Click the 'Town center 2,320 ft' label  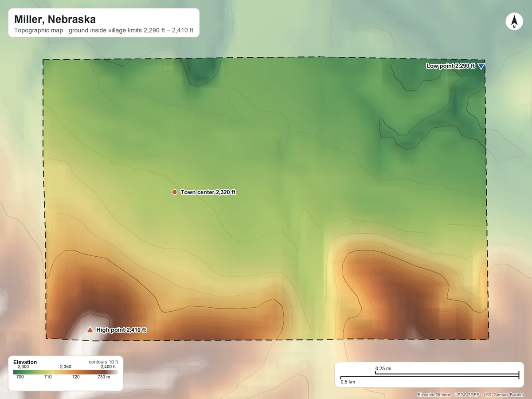click(208, 192)
